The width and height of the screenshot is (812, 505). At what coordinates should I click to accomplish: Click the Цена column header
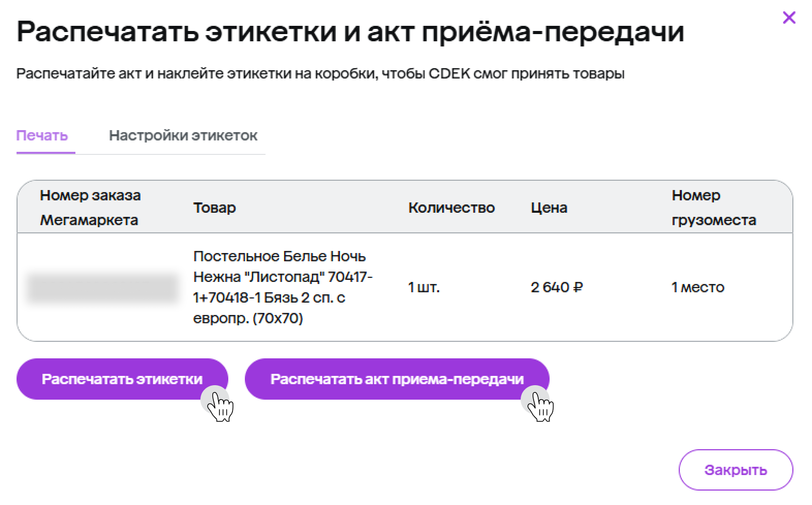click(x=549, y=208)
